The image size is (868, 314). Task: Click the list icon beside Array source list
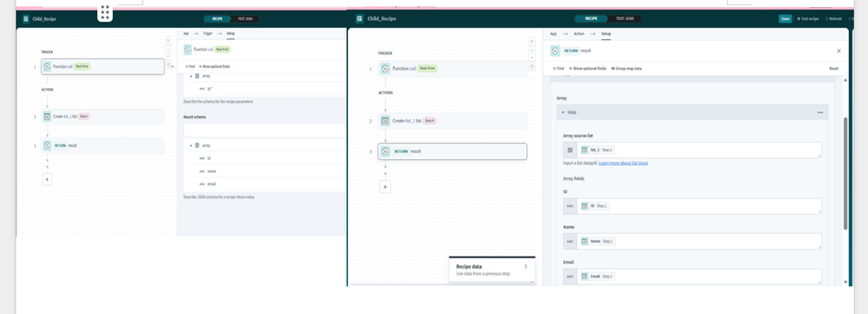pyautogui.click(x=571, y=150)
